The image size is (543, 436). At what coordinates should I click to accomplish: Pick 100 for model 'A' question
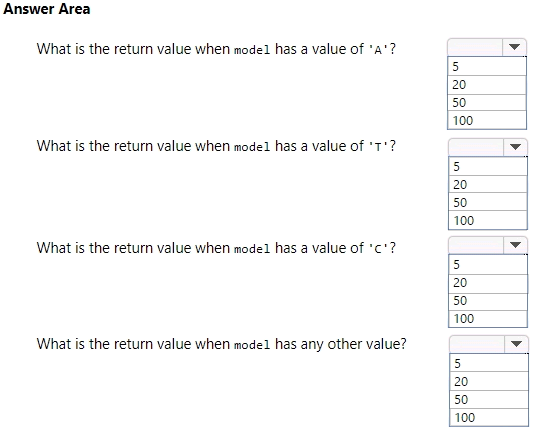click(487, 121)
